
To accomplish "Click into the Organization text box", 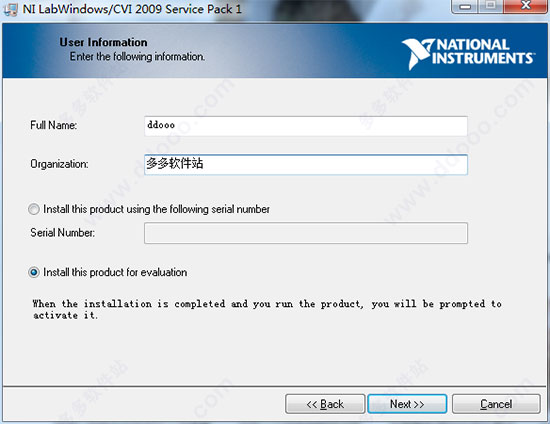I will point(306,164).
